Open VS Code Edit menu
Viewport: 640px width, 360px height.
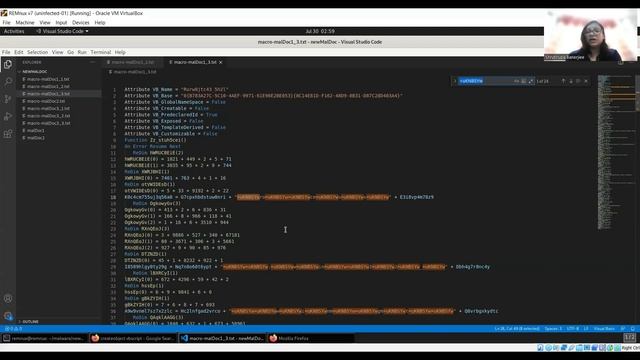coord(19,52)
